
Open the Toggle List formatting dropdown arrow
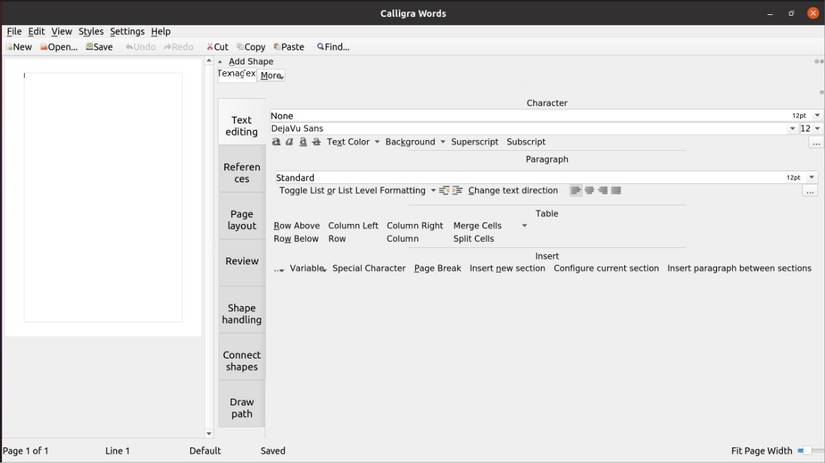pyautogui.click(x=433, y=190)
